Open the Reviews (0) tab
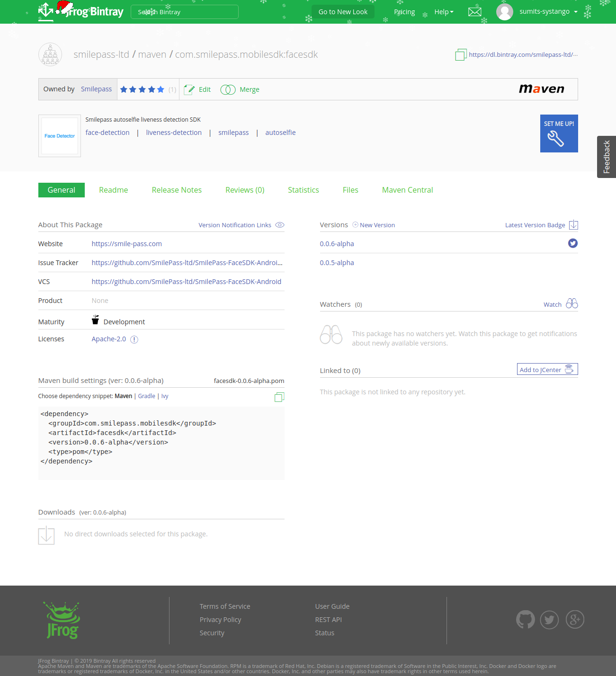Screen dimensions: 616x676 pyautogui.click(x=245, y=190)
